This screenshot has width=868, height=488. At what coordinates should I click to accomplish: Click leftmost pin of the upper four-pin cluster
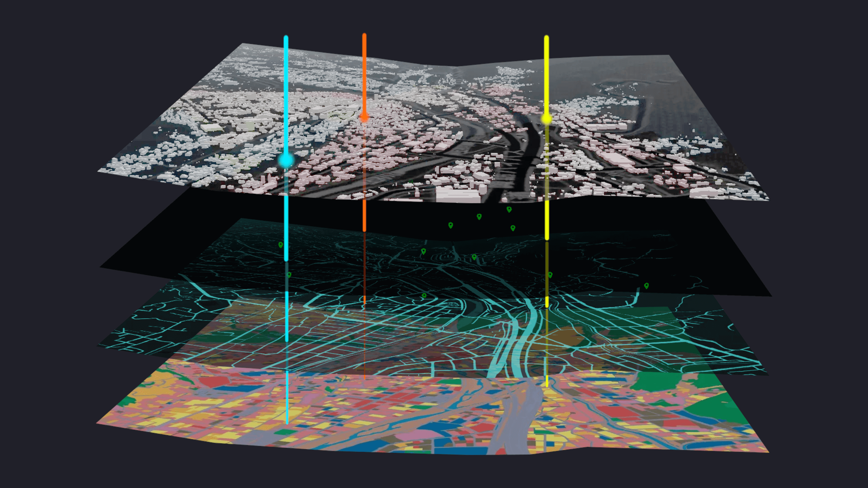[x=451, y=225]
